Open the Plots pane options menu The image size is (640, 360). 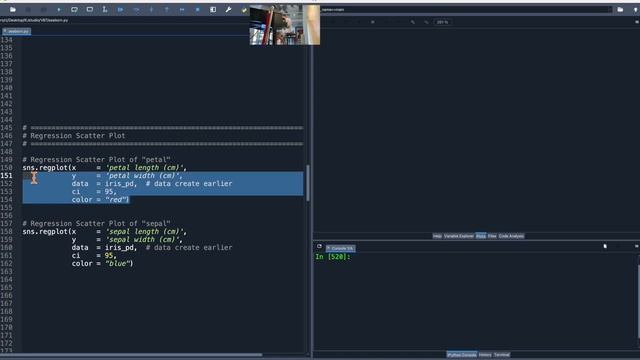tap(637, 22)
